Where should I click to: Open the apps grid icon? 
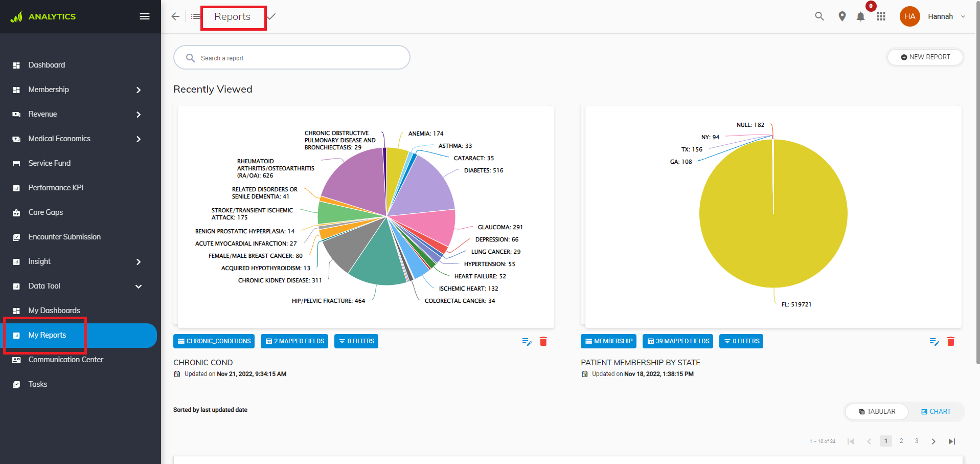click(881, 16)
